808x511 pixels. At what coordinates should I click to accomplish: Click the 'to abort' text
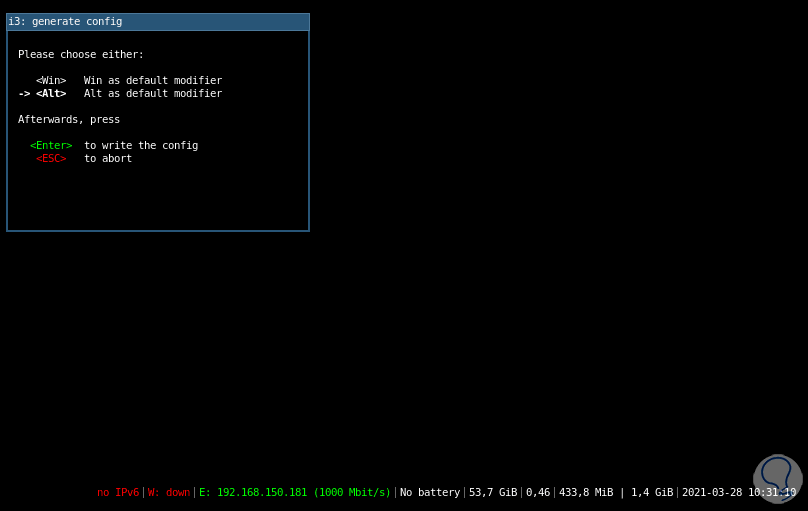coord(108,158)
